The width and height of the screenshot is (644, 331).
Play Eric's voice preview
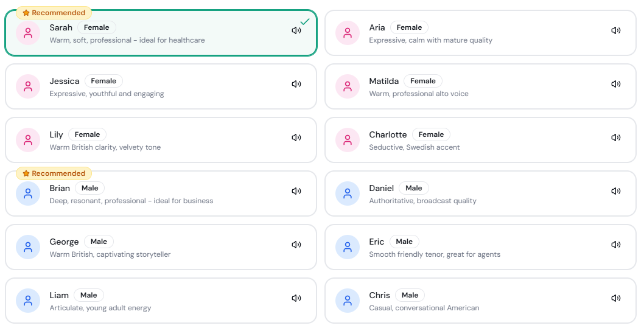point(615,245)
